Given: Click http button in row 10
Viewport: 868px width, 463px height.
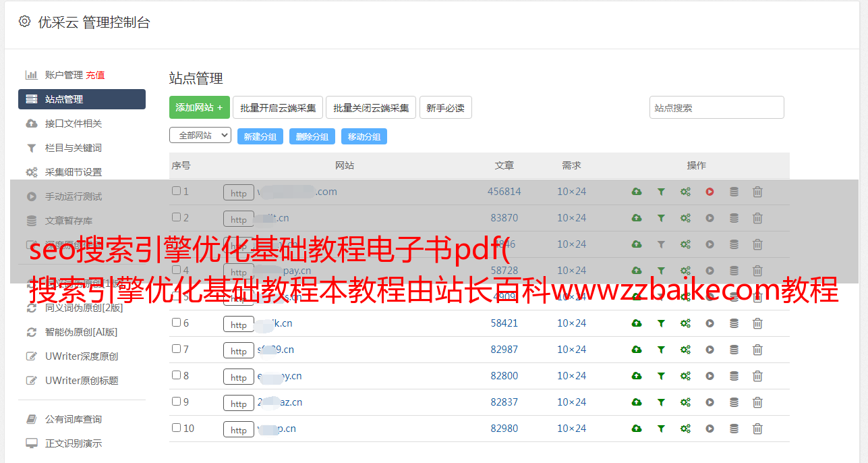Looking at the screenshot, I should (x=239, y=430).
